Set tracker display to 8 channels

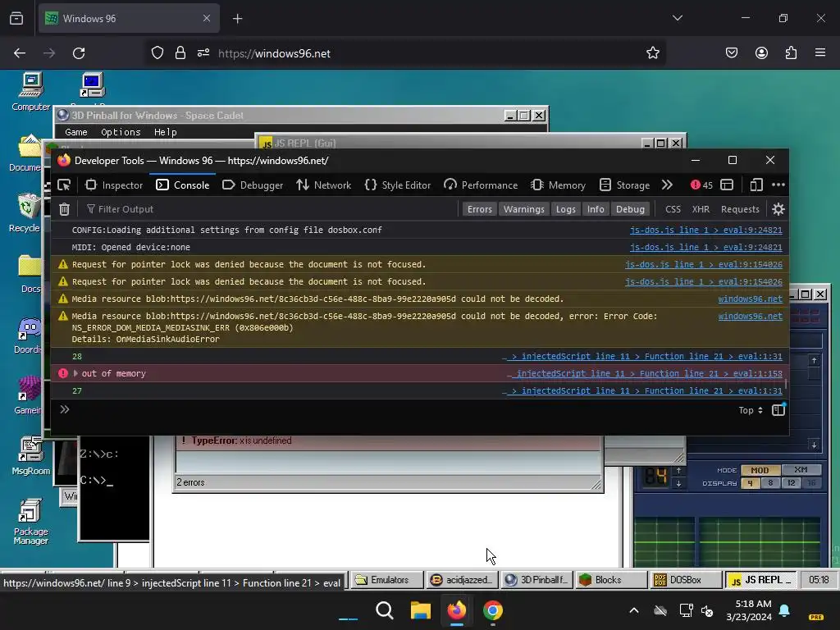click(x=770, y=482)
